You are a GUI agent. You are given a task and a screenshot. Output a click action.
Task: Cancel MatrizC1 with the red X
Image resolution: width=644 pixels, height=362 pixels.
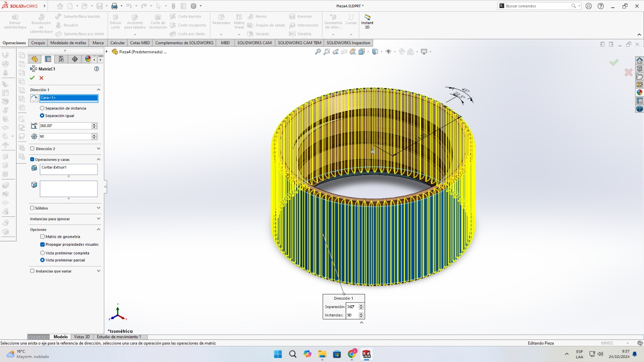[41, 78]
